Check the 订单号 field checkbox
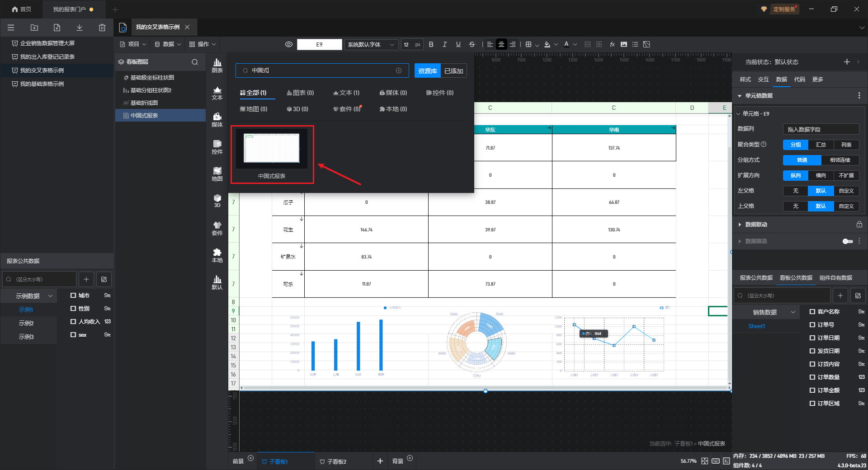The image size is (868, 470). 812,325
